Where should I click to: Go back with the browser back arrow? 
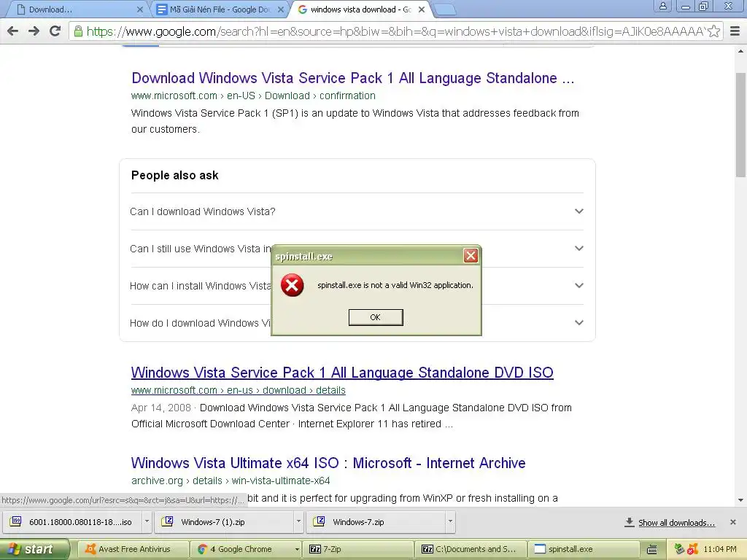[13, 31]
